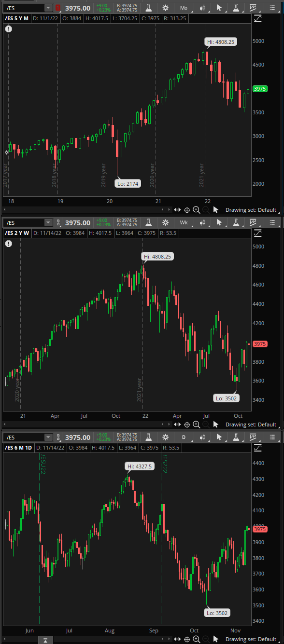Open Edit studies flask in monthly chart

click(149, 8)
